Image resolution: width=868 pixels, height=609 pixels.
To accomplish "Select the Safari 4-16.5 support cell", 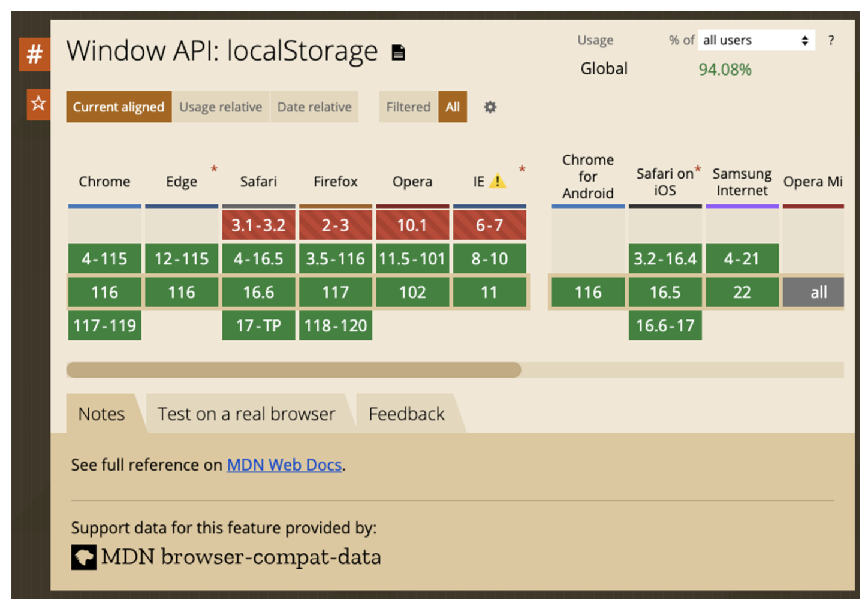I will (259, 258).
